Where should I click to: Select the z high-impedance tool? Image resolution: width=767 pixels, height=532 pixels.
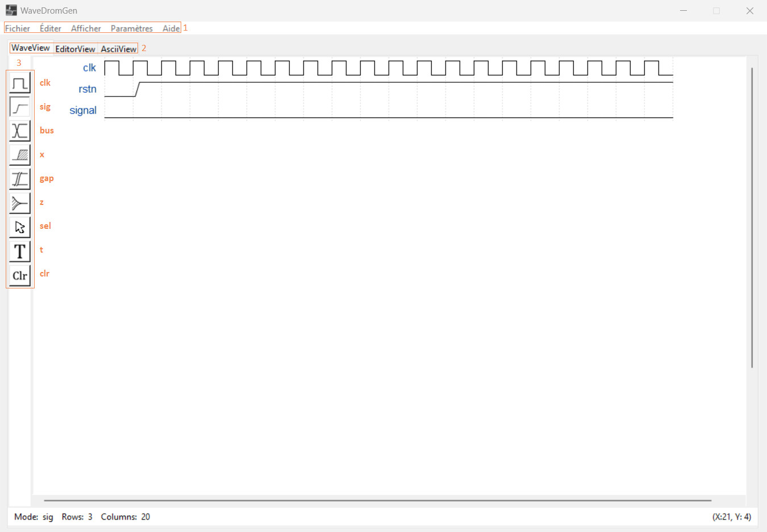20,203
